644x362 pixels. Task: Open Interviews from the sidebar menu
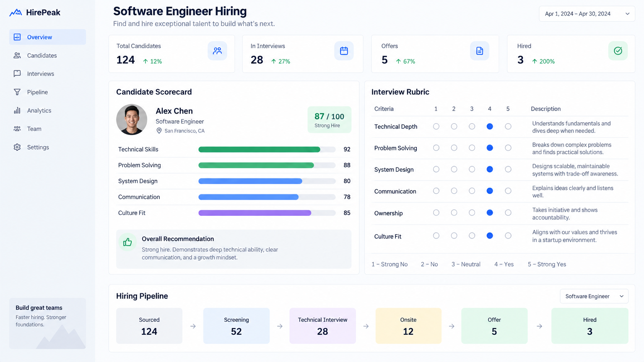click(x=47, y=74)
